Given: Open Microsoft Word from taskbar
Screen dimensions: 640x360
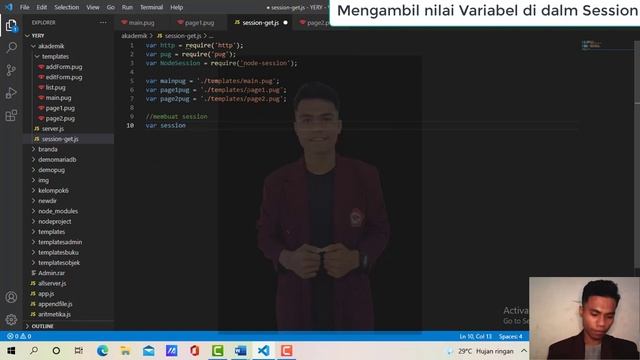Looking at the screenshot, I should (x=240, y=351).
